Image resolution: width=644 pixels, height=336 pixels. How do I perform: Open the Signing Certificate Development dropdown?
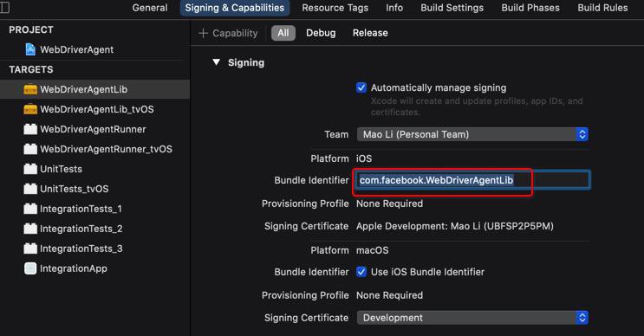coord(472,318)
